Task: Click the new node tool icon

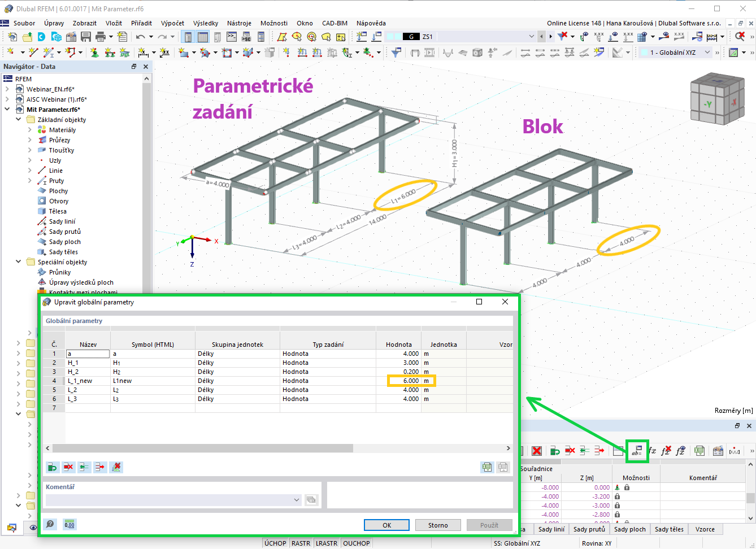Action: pos(11,53)
